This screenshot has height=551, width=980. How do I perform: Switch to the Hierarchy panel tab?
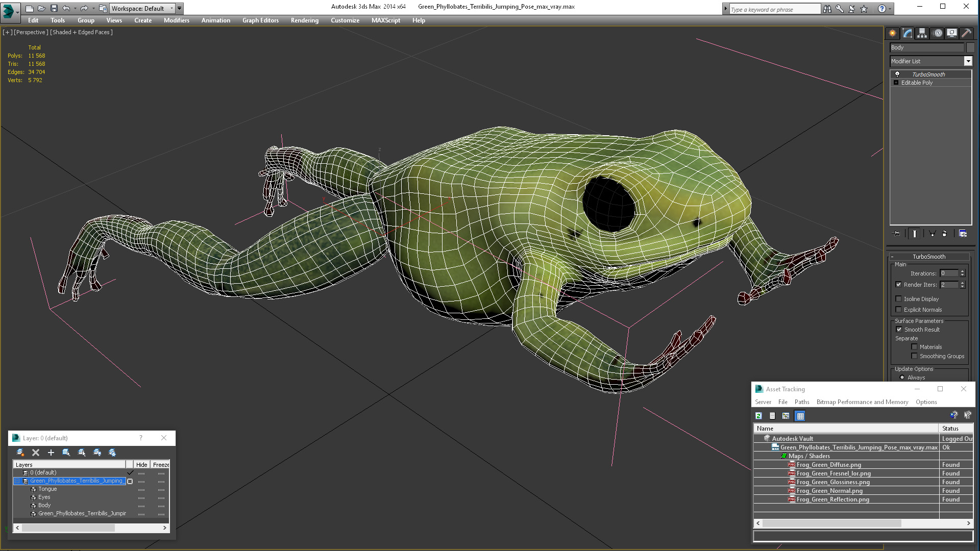tap(922, 33)
